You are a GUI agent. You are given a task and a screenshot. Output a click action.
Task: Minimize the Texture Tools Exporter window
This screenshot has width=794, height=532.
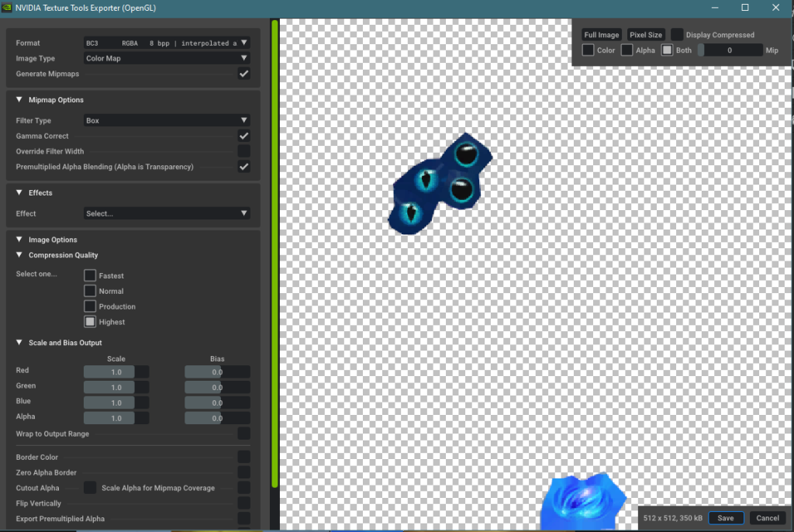coord(714,8)
